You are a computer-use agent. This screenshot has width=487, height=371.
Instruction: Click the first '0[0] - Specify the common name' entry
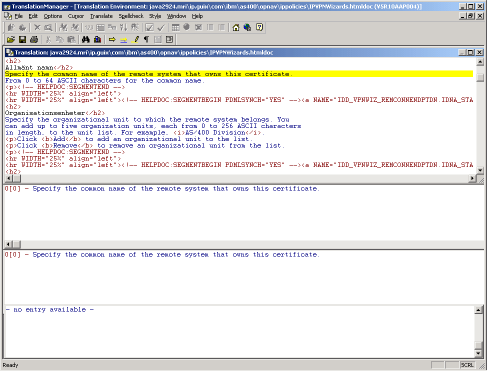[x=162, y=189]
